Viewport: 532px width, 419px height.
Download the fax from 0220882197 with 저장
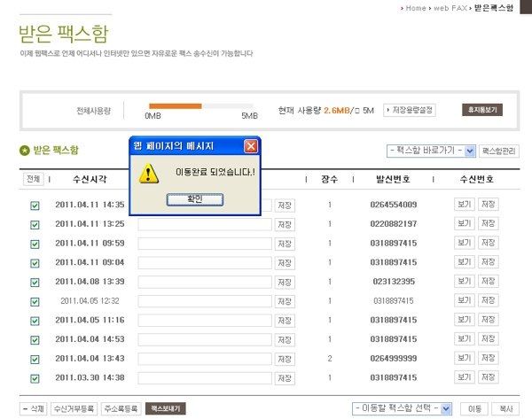[x=489, y=224]
